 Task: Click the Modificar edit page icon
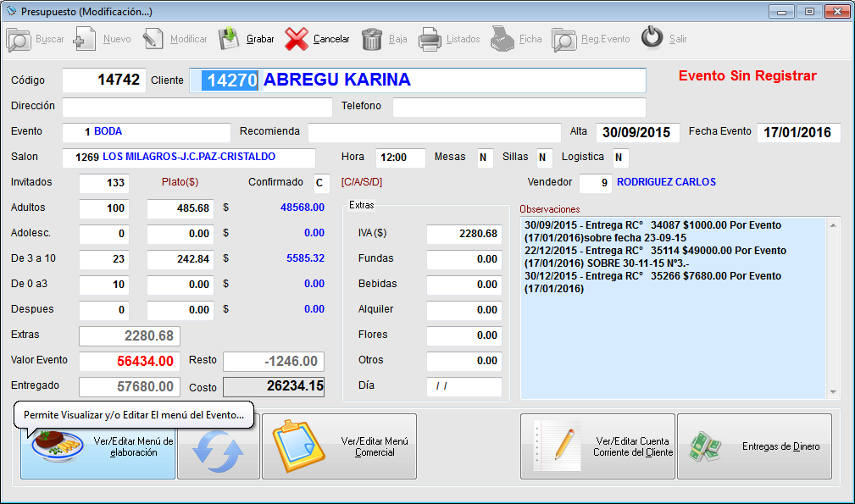pos(153,39)
